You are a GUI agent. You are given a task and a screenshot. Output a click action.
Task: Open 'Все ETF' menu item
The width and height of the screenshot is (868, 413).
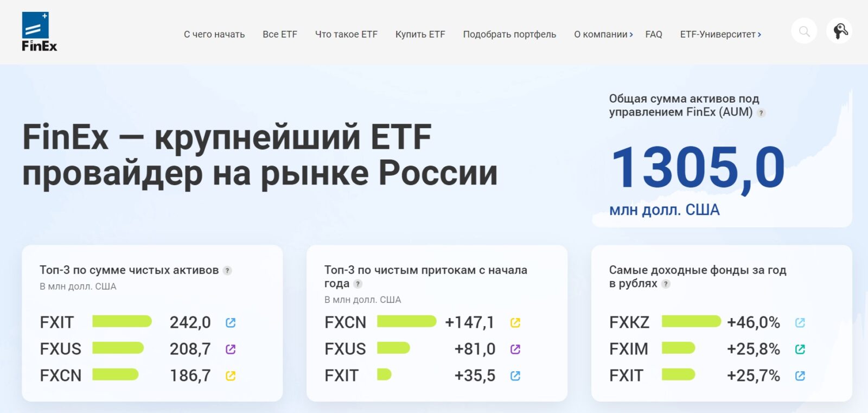pyautogui.click(x=280, y=34)
